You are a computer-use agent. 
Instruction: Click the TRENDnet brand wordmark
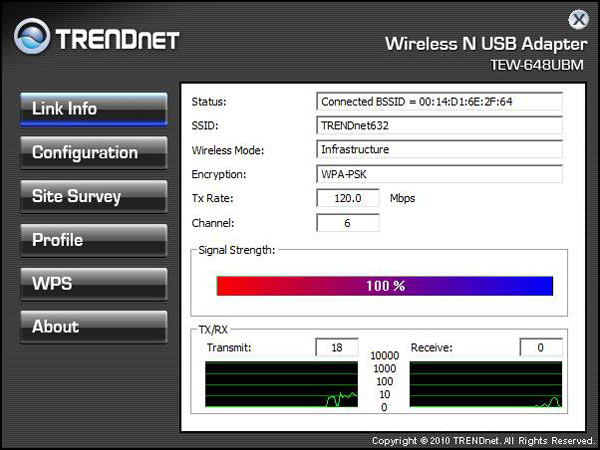pyautogui.click(x=117, y=39)
